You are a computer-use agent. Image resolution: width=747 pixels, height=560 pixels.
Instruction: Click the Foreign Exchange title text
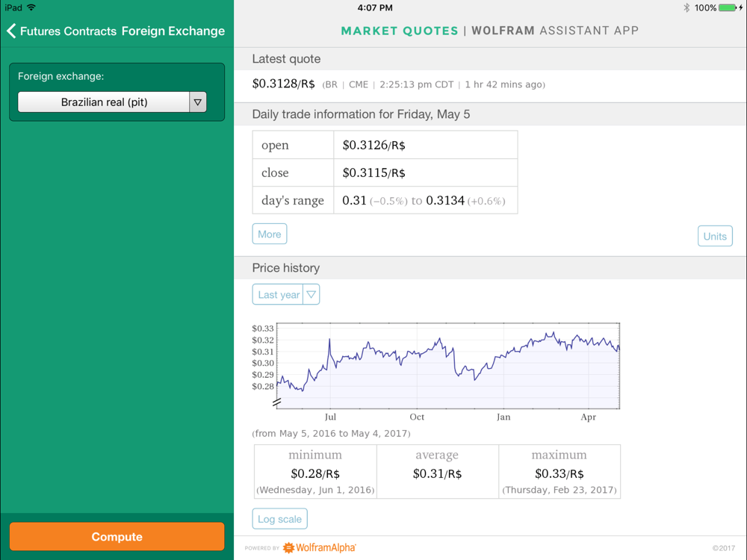pos(173,31)
